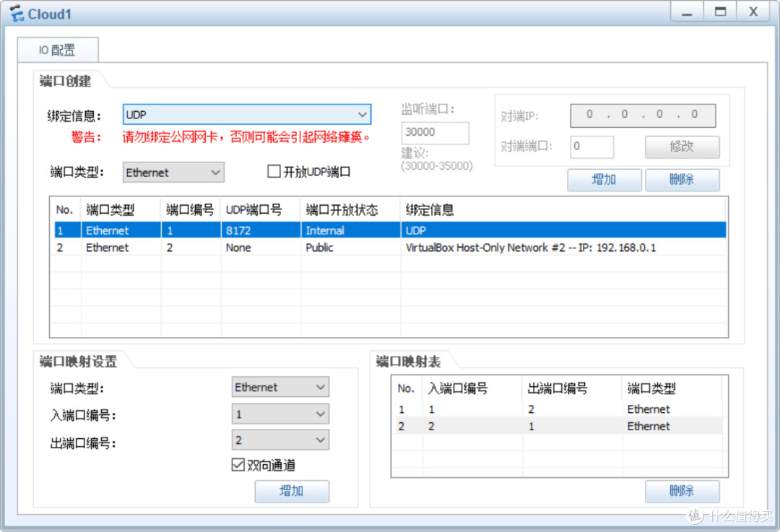The height and width of the screenshot is (532, 780).
Task: Select the Ethernet cell in row 1 of port table
Action: [121, 230]
